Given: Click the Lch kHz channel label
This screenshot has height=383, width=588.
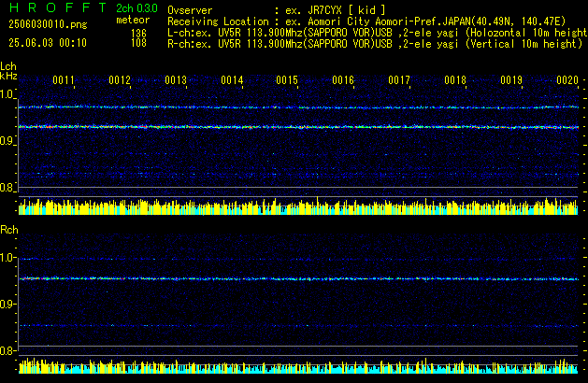Looking at the screenshot, I should click(x=8, y=71).
